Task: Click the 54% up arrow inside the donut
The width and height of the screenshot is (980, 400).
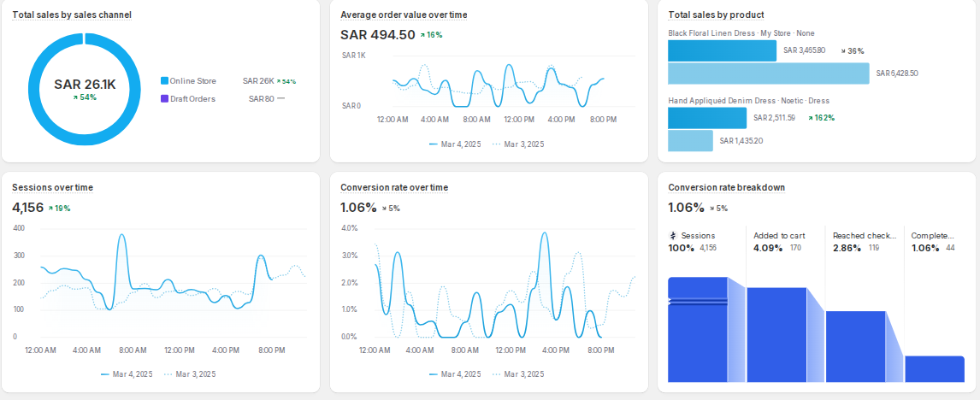Action: [76, 97]
